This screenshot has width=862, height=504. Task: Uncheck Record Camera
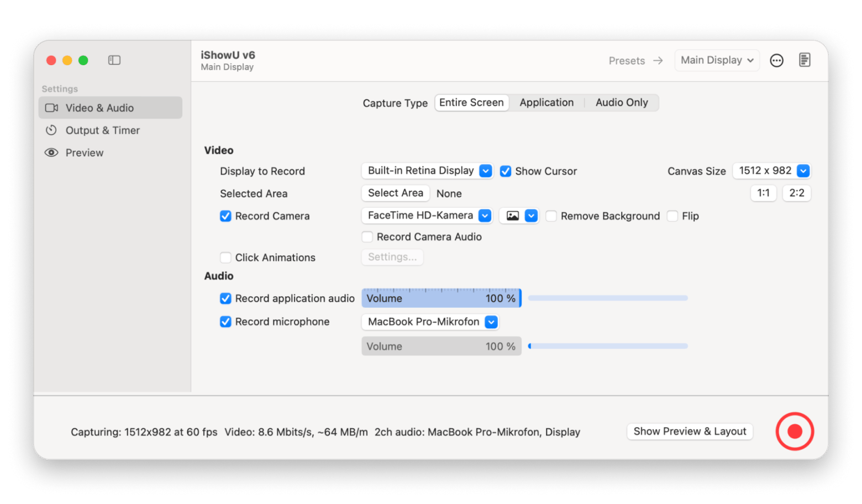pyautogui.click(x=225, y=216)
